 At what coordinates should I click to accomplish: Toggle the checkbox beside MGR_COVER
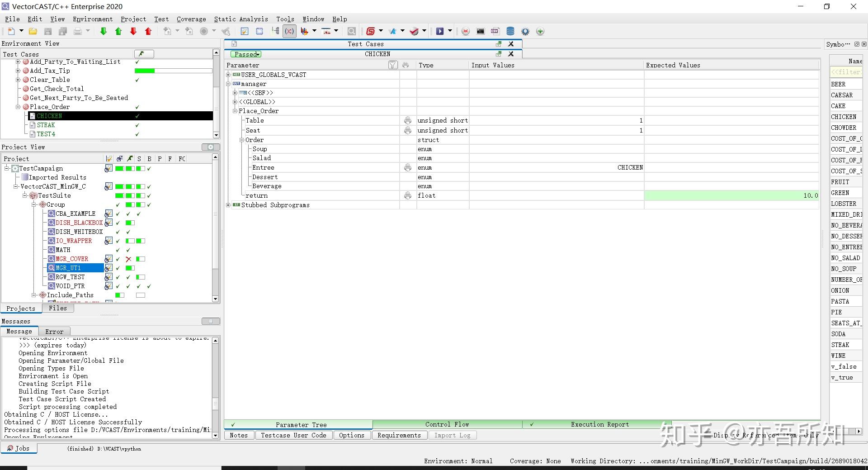tap(108, 259)
